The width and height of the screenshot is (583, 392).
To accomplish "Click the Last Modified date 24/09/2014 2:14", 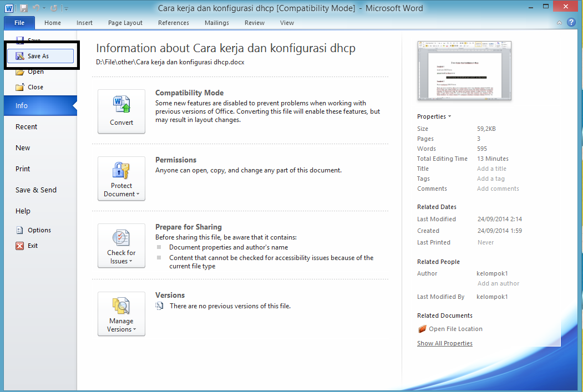I will [499, 219].
